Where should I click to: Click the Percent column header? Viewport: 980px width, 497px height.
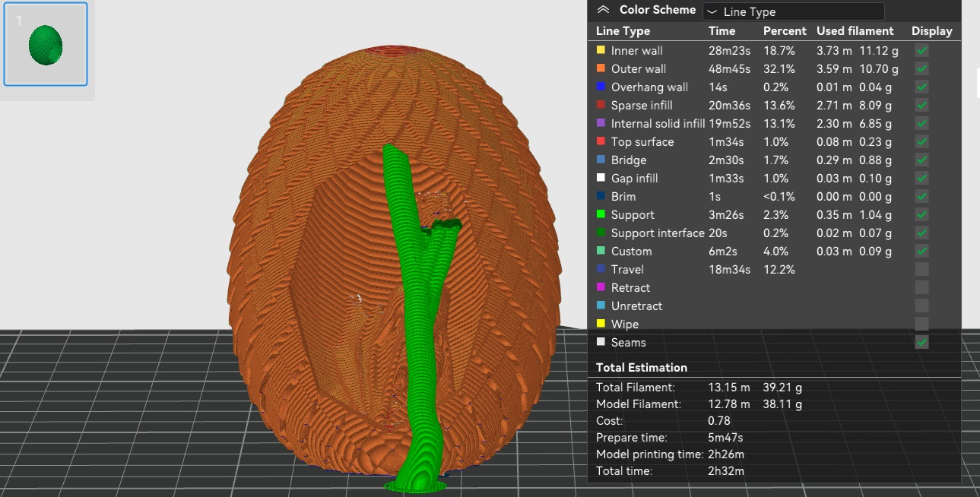785,31
